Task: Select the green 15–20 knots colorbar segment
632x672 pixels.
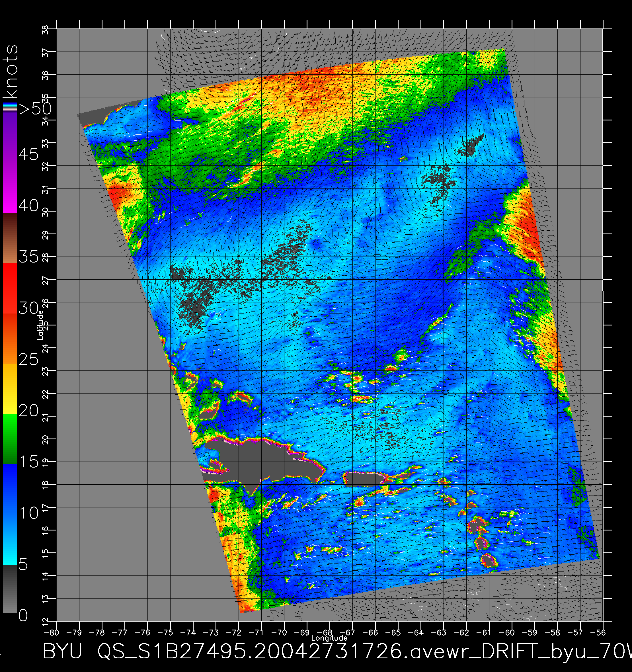Action: click(10, 439)
